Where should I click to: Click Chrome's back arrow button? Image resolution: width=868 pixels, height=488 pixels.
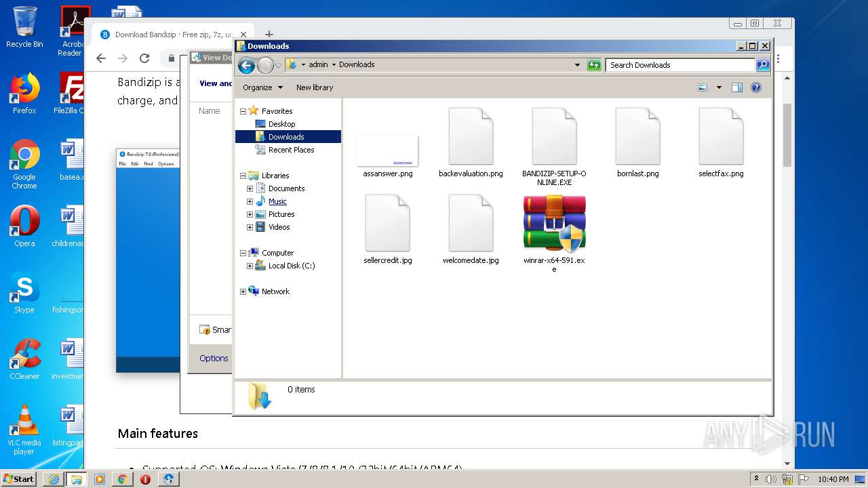101,58
